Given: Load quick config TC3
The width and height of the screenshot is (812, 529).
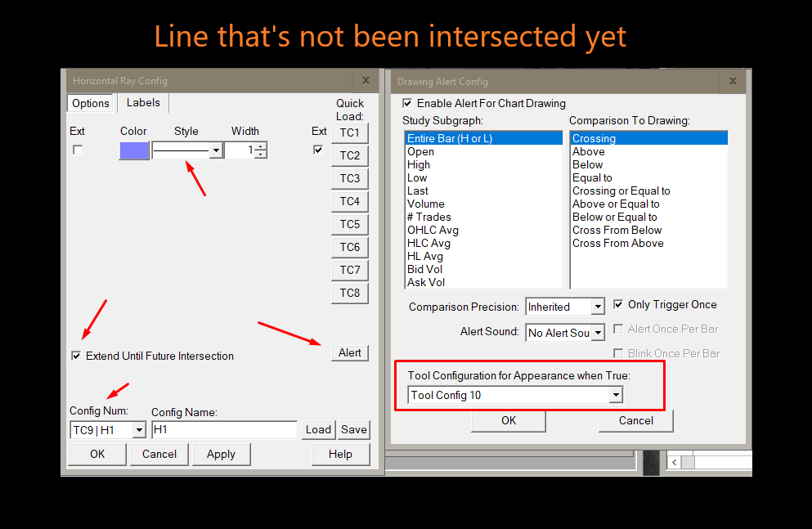Looking at the screenshot, I should [x=349, y=178].
